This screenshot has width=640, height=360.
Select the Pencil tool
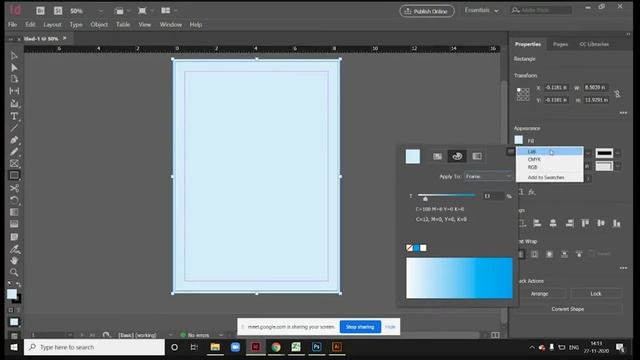(14, 152)
